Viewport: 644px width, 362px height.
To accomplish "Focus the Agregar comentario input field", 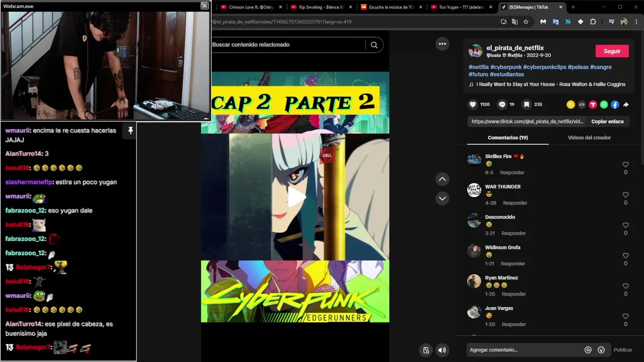I will pyautogui.click(x=523, y=350).
